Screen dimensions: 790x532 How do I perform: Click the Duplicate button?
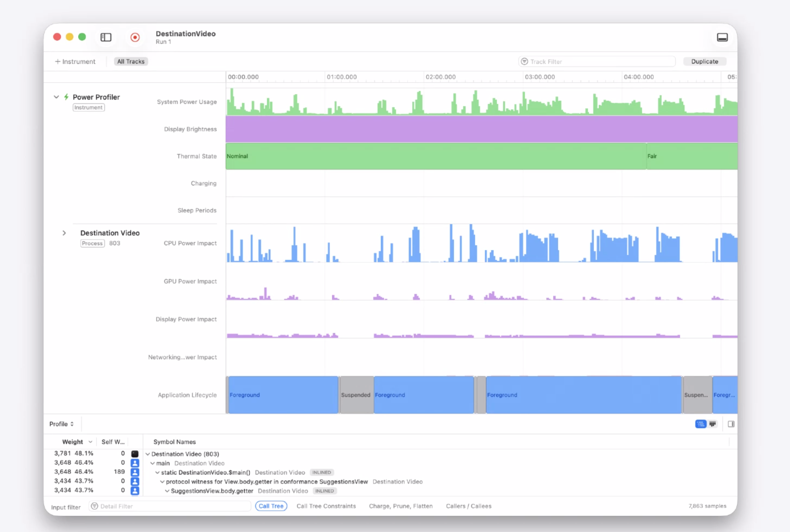[x=704, y=62]
